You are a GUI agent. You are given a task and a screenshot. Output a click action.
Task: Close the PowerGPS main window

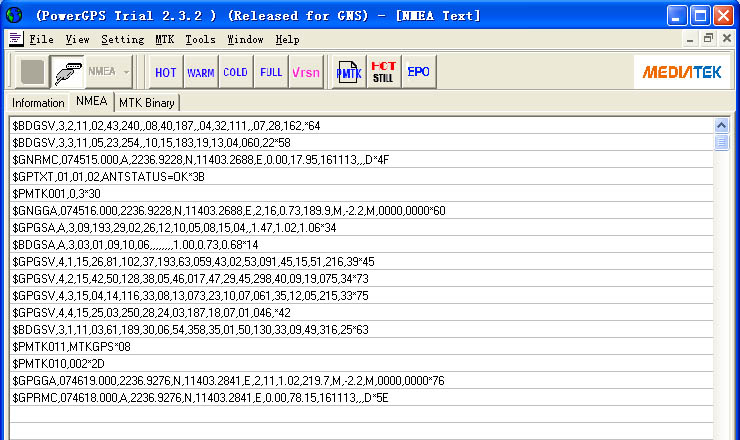click(723, 16)
